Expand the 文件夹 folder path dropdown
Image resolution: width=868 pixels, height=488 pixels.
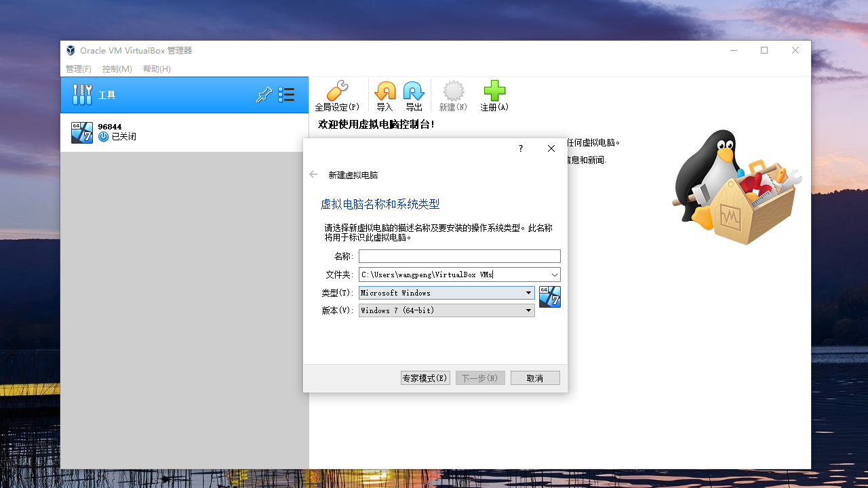(x=555, y=274)
